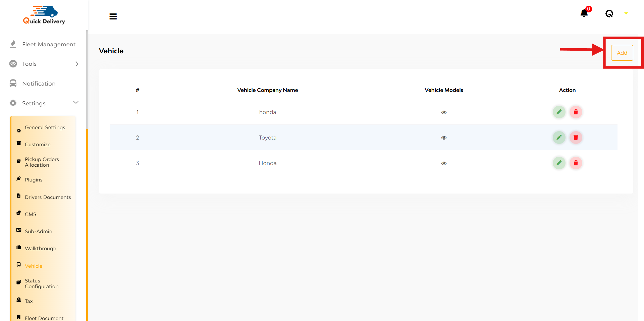Edit the Toyota vehicle
Viewport: 644px width, 321px height.
[559, 138]
